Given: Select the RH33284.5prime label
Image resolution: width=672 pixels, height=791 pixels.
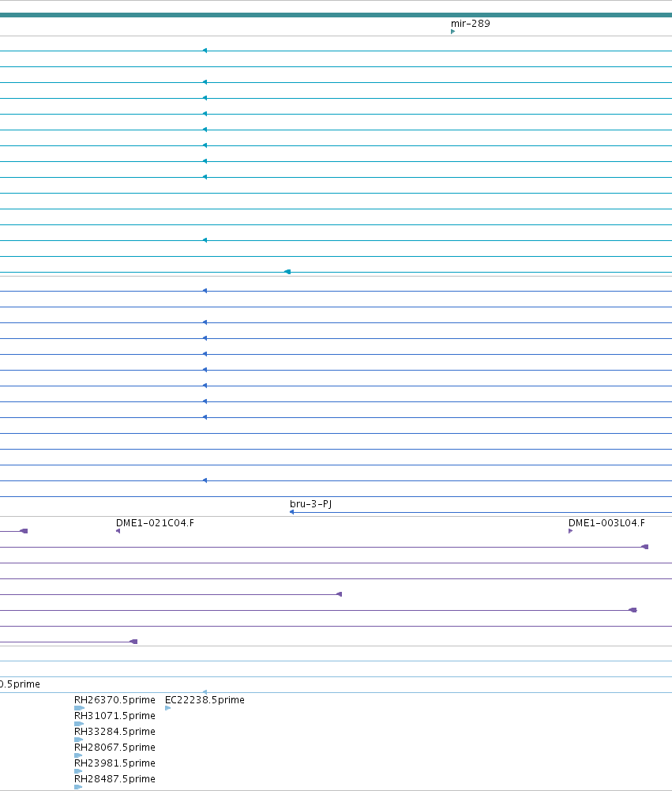Looking at the screenshot, I should [x=115, y=732].
